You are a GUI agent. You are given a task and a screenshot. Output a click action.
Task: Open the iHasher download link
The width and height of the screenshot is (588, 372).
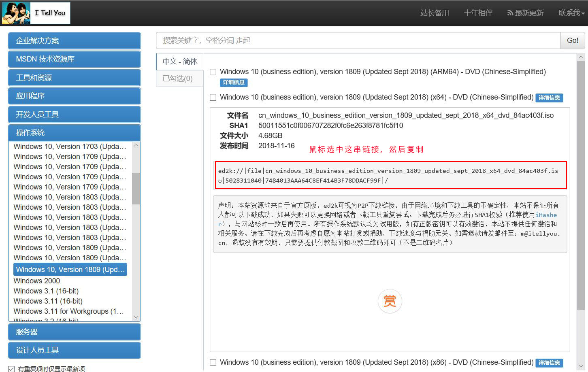click(547, 215)
